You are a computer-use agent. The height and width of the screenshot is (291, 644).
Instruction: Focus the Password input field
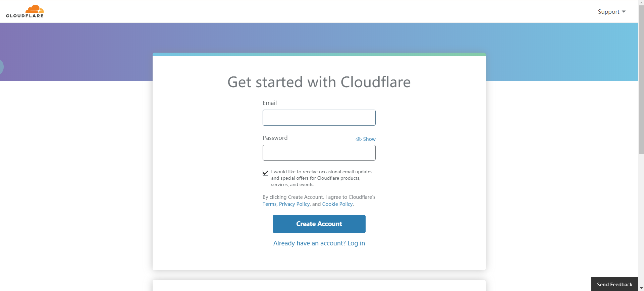tap(319, 153)
